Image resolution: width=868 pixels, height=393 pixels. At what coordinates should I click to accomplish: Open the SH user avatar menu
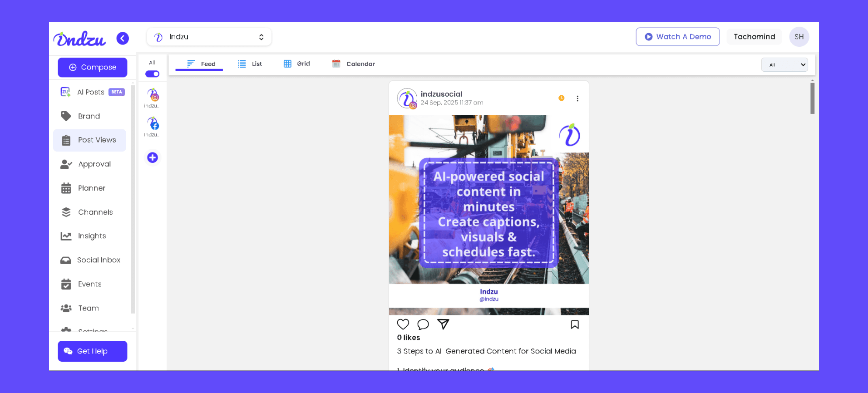(799, 37)
